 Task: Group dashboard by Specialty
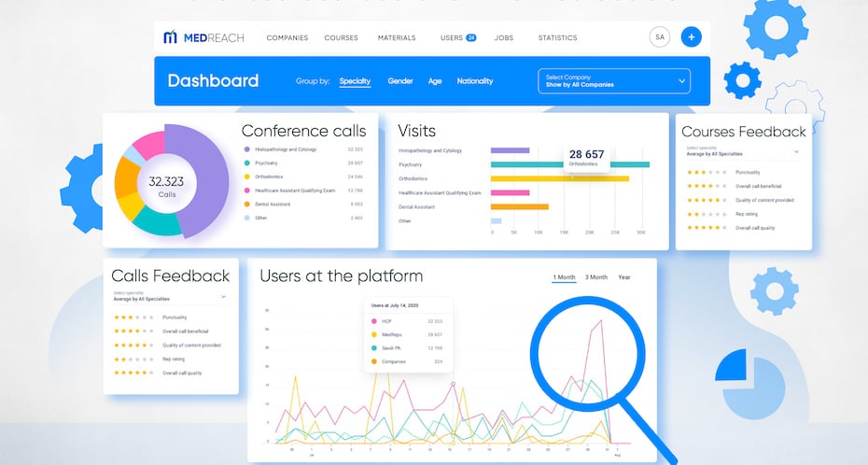355,81
